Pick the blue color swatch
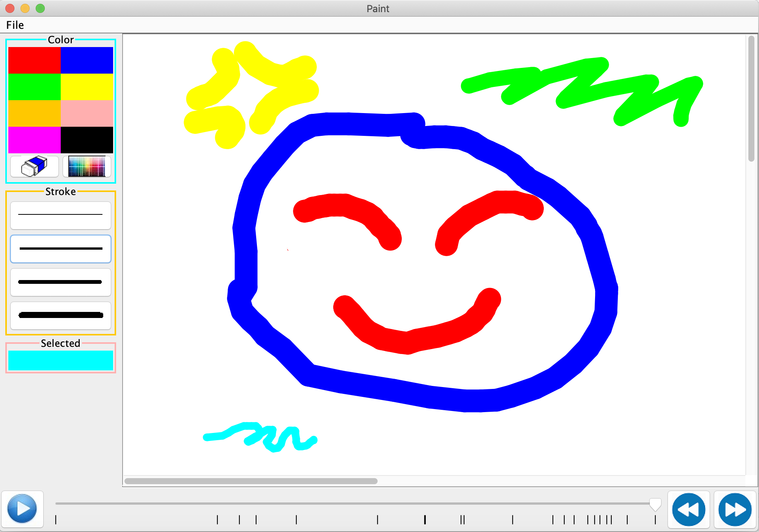This screenshot has height=532, width=759. click(87, 60)
